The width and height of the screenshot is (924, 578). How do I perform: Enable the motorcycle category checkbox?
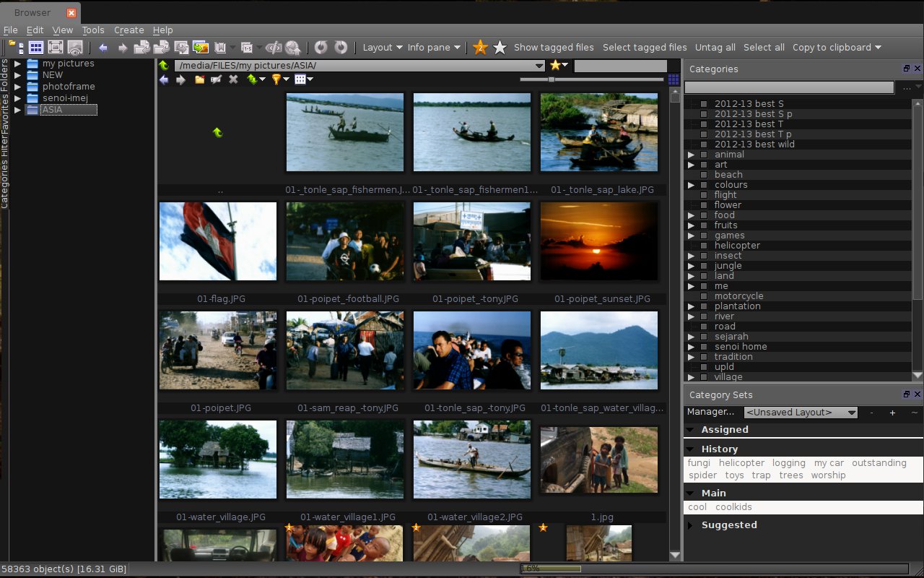tap(704, 296)
